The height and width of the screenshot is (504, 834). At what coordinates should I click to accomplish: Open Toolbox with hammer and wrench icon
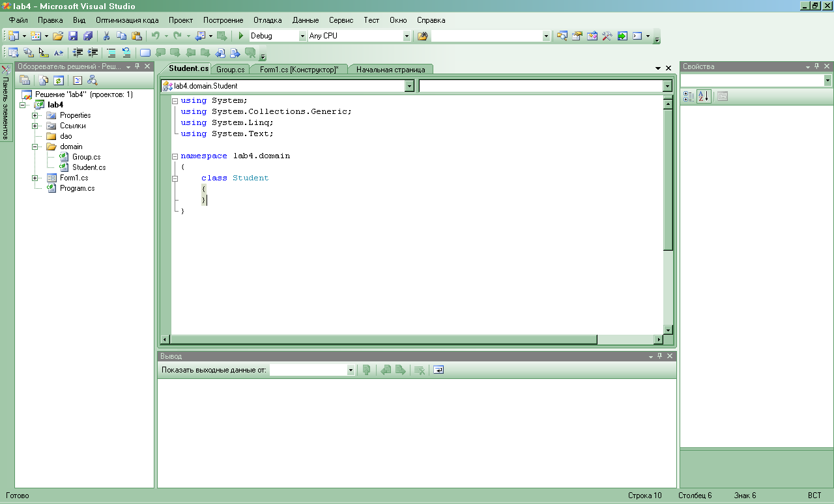(607, 36)
